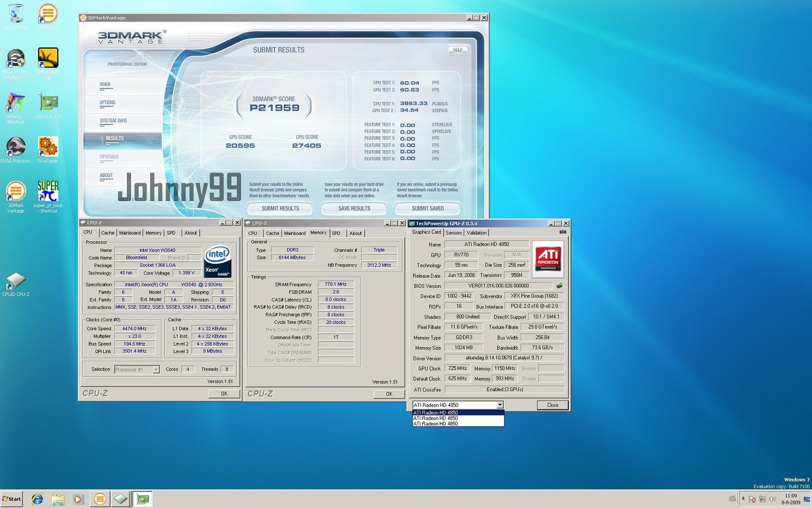This screenshot has height=508, width=812.
Task: Click the volume speaker tray icon
Action: click(772, 499)
